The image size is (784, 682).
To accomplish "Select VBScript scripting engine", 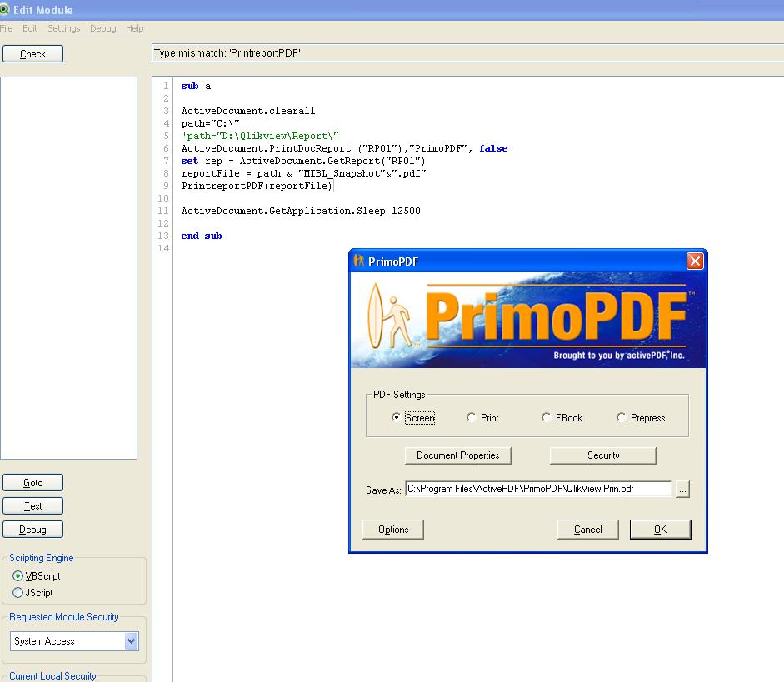I will (18, 576).
